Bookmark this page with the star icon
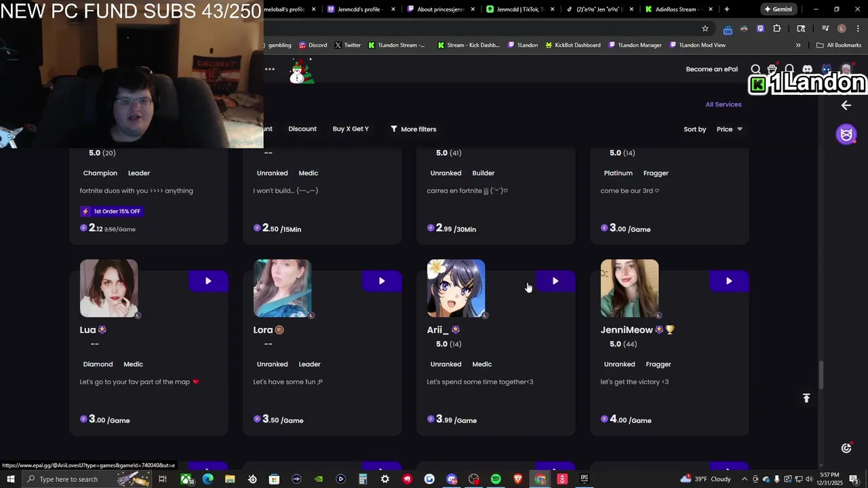 [x=705, y=28]
